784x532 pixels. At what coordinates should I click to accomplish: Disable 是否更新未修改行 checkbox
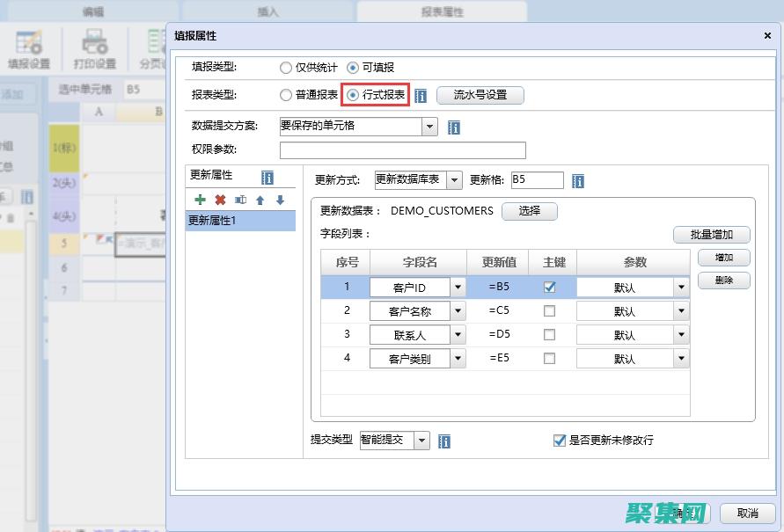[x=558, y=441]
